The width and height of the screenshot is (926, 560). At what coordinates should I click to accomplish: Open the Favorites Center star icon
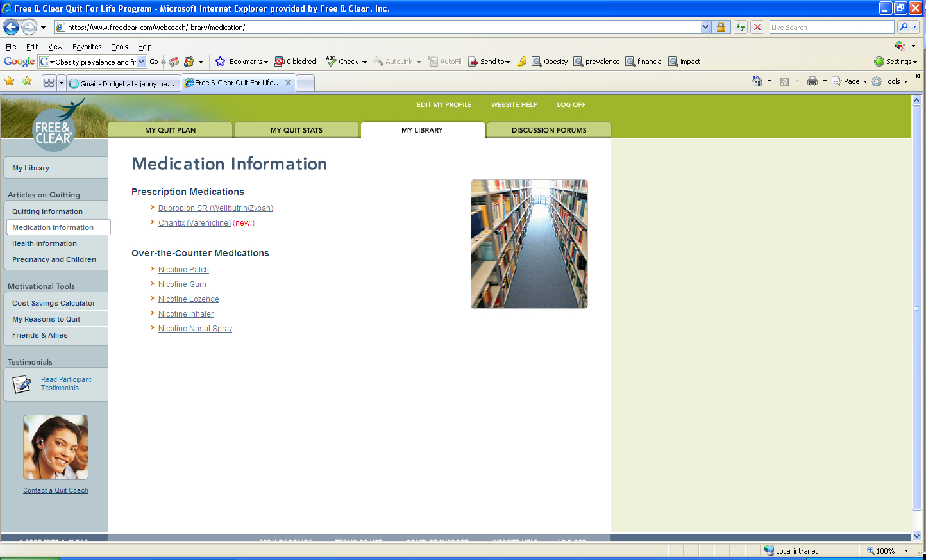point(10,81)
